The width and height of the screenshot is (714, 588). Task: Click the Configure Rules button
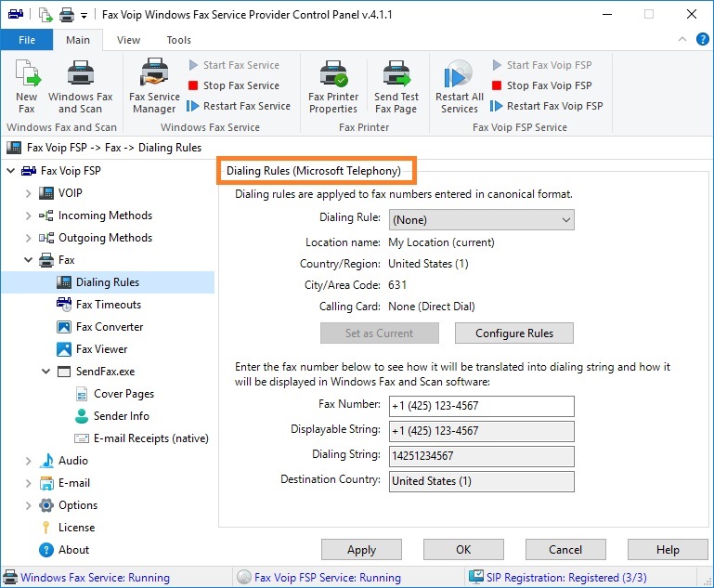tap(514, 333)
